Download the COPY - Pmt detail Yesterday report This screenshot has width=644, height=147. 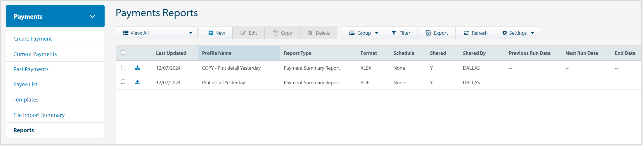click(x=137, y=68)
